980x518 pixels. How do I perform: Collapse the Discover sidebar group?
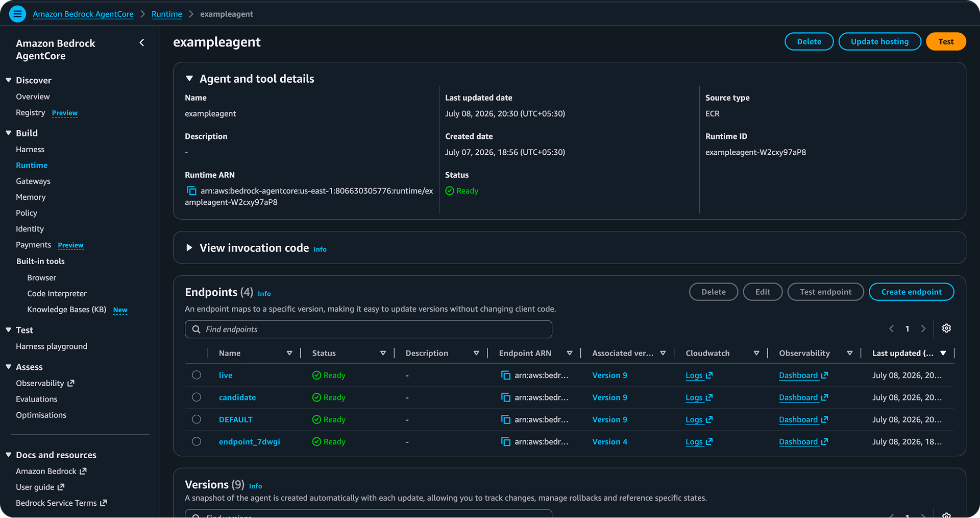click(x=9, y=80)
